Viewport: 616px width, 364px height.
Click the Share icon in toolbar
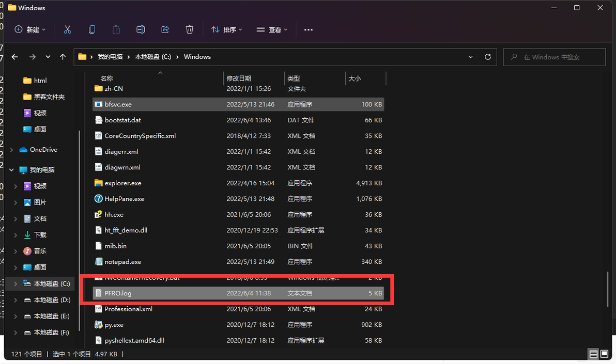click(165, 29)
